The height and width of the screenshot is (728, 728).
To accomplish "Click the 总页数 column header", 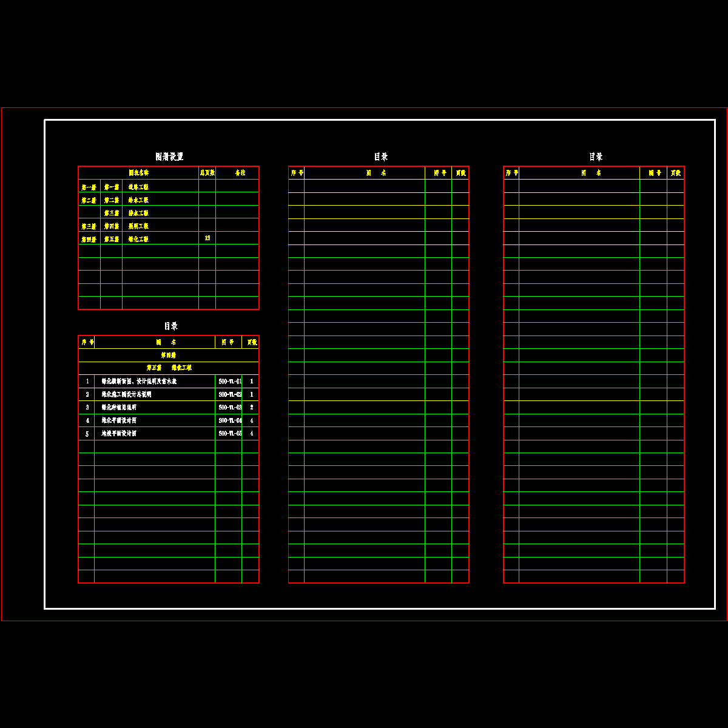I will [207, 173].
